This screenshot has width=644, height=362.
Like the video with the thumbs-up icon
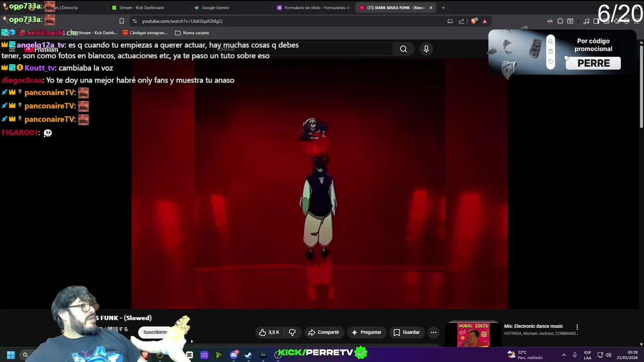pyautogui.click(x=262, y=332)
